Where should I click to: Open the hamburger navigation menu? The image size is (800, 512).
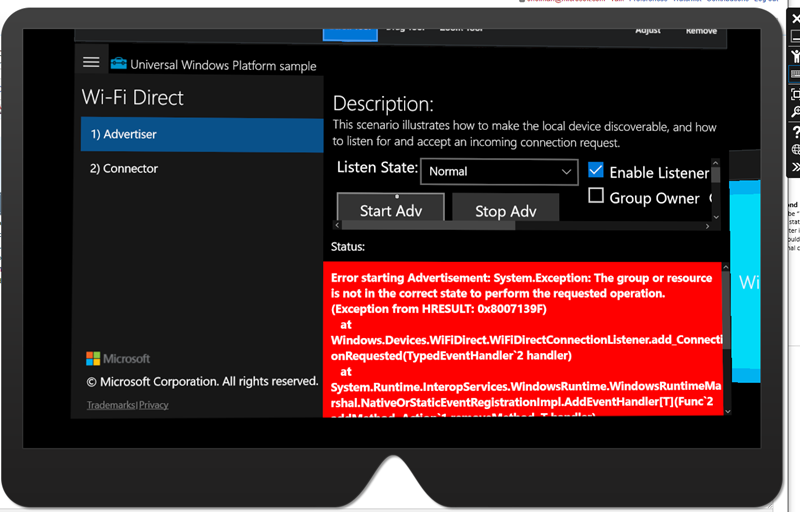tap(91, 62)
